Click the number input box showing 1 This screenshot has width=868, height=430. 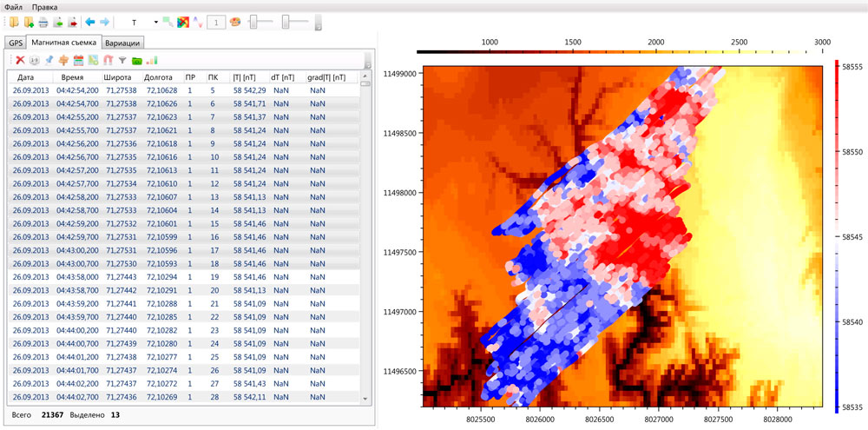click(214, 22)
